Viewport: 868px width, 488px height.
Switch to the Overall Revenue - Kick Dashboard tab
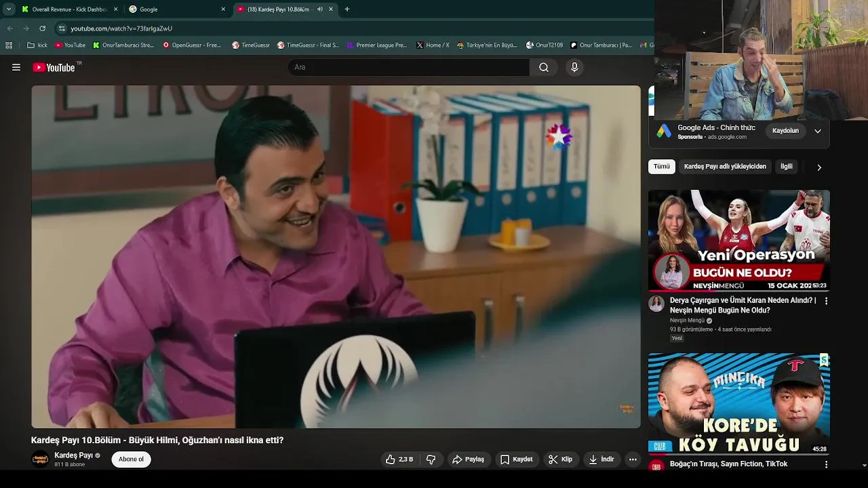click(69, 9)
